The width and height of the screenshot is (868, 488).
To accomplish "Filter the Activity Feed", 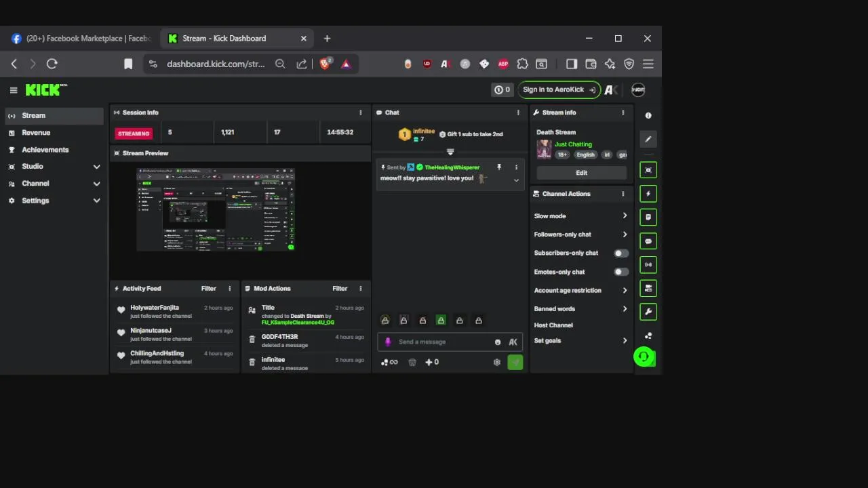I will tap(208, 289).
